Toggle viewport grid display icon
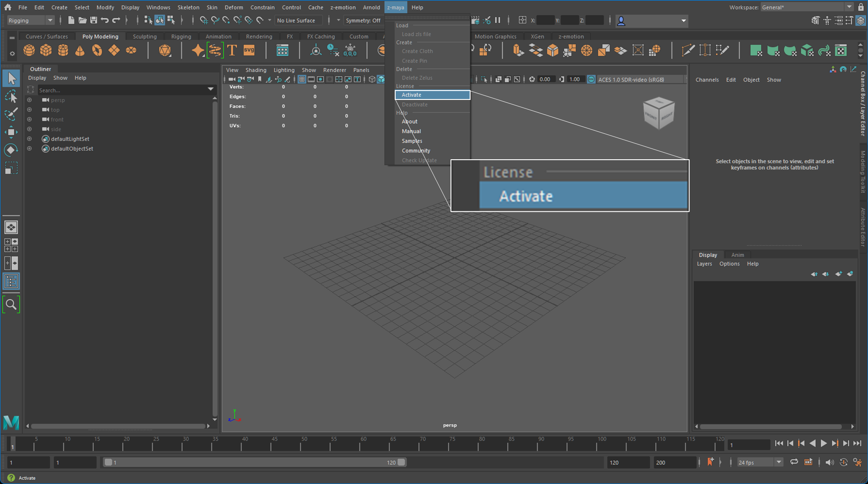 tap(302, 79)
